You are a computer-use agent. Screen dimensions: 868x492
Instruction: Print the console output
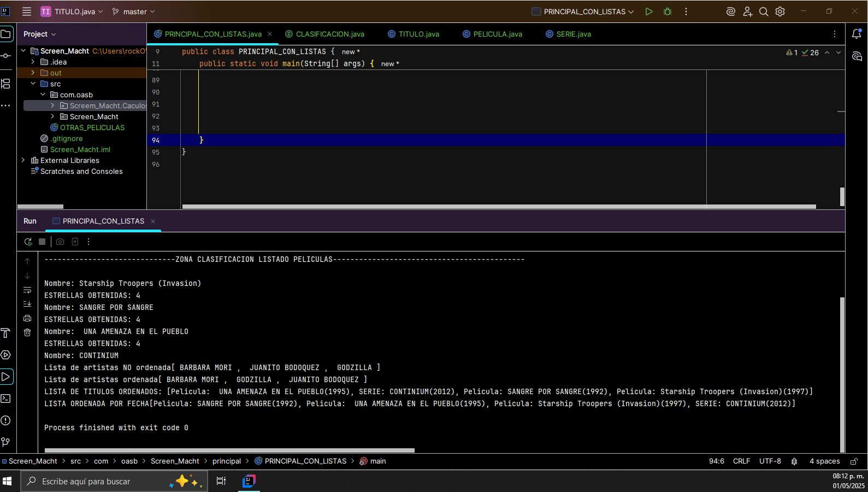[27, 318]
